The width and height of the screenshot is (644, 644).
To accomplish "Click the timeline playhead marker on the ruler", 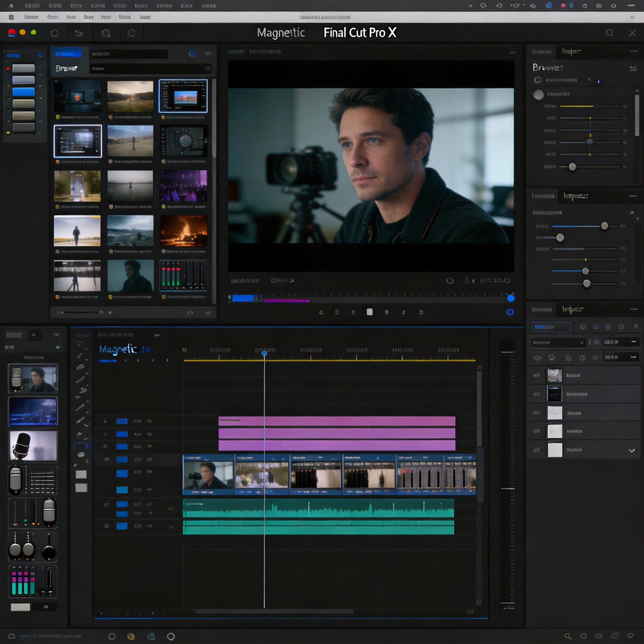I will [264, 353].
